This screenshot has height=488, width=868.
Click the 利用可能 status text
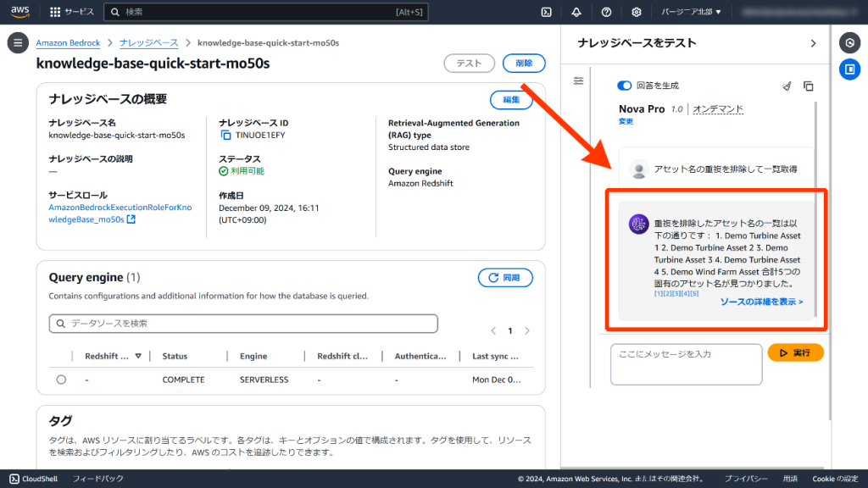248,171
